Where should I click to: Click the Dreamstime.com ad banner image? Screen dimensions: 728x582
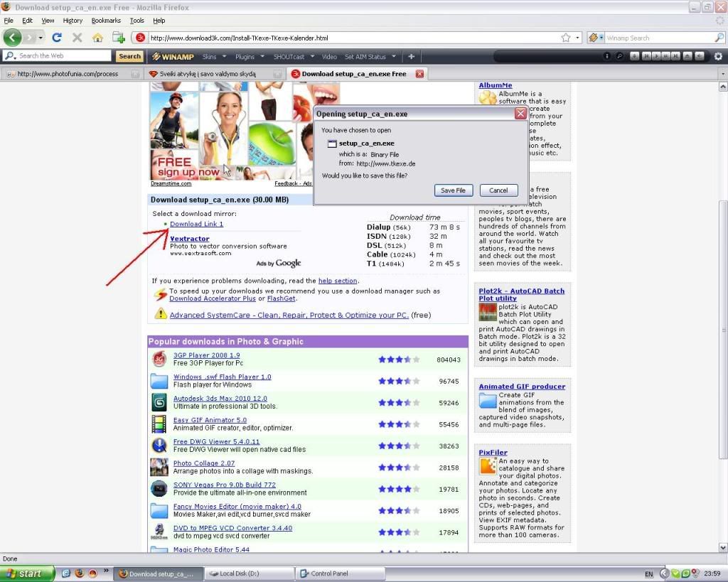[231, 131]
